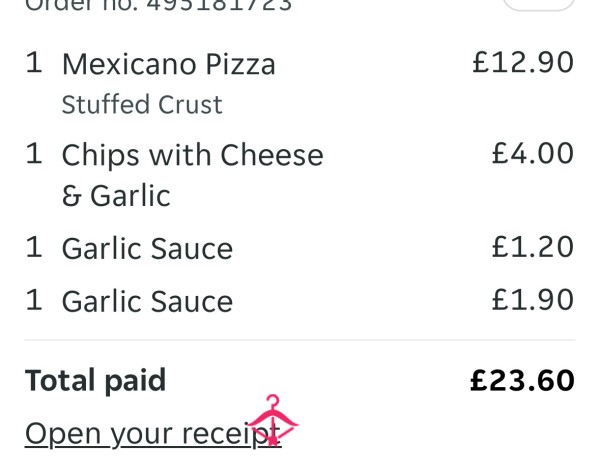600x475 pixels.
Task: Click the £12.90 pizza price
Action: (523, 62)
